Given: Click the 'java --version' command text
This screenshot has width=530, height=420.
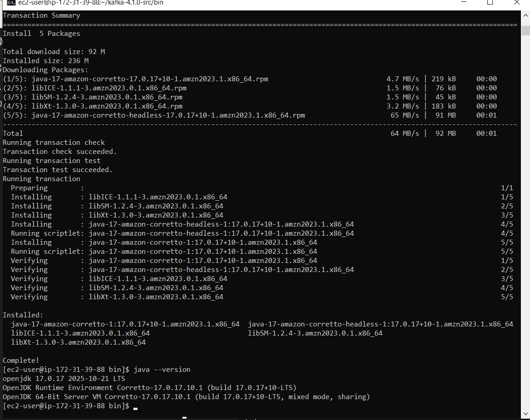Looking at the screenshot, I should [x=162, y=370].
